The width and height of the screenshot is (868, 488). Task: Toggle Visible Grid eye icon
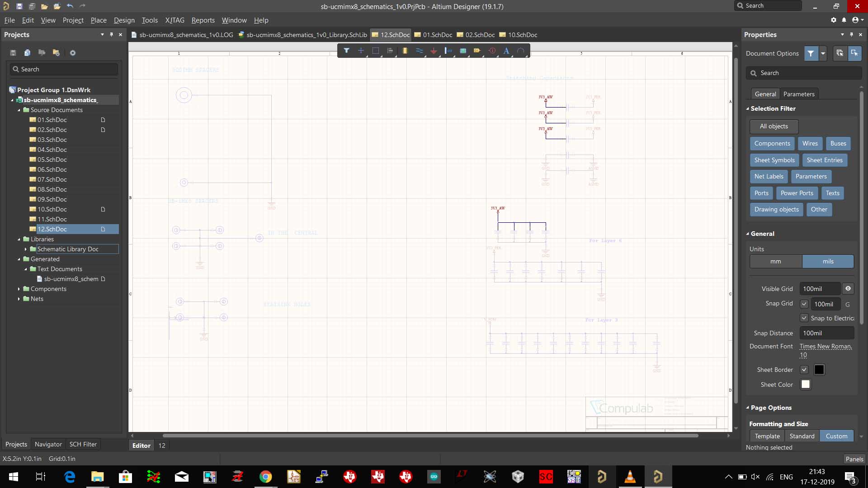click(x=848, y=289)
